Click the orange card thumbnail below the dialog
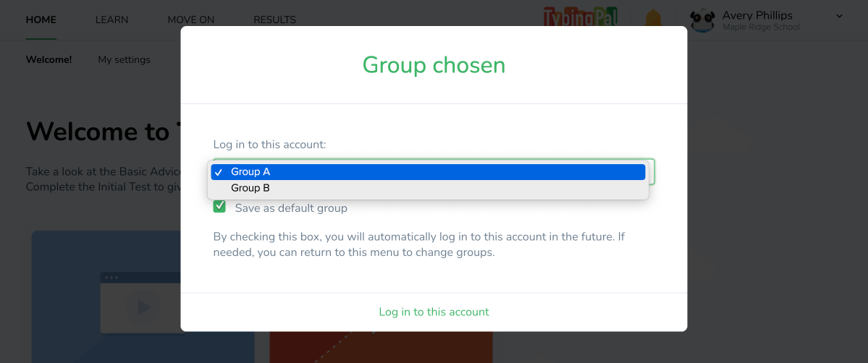This screenshot has height=363, width=868. 380,347
